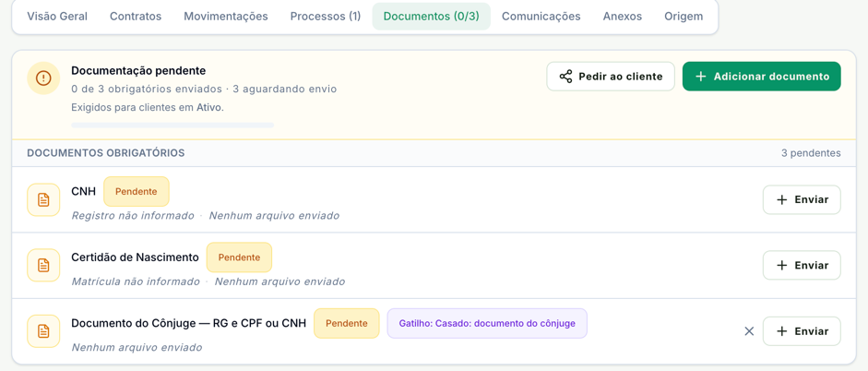Click the Pedir ao cliente button
The image size is (868, 371).
tap(611, 77)
